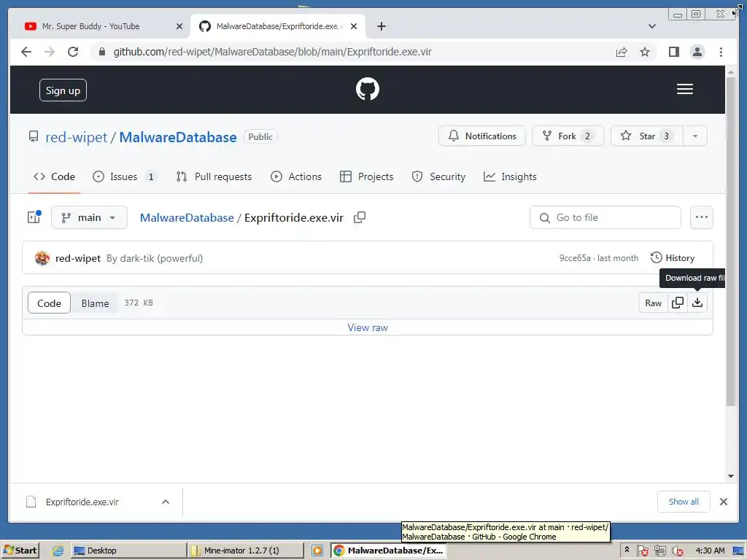Focus the Go to file search field

pyautogui.click(x=605, y=217)
